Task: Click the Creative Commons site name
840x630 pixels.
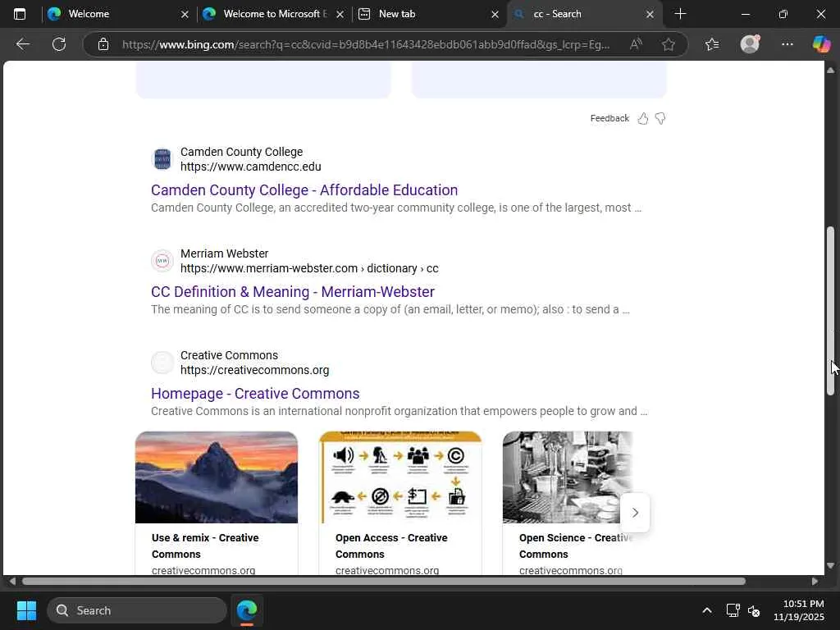Action: [230, 356]
